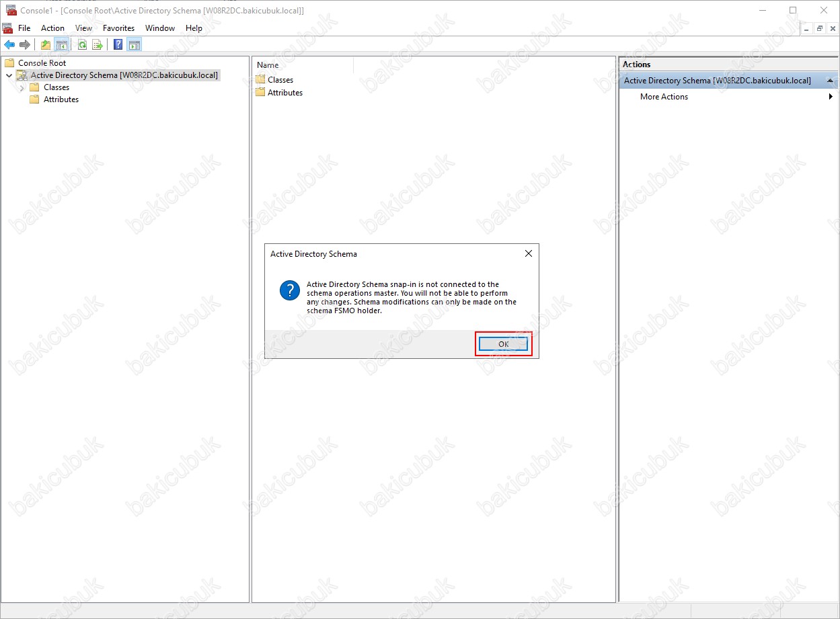Click the Attributes folder icon in tree
Viewport: 840px width, 619px height.
click(x=34, y=99)
